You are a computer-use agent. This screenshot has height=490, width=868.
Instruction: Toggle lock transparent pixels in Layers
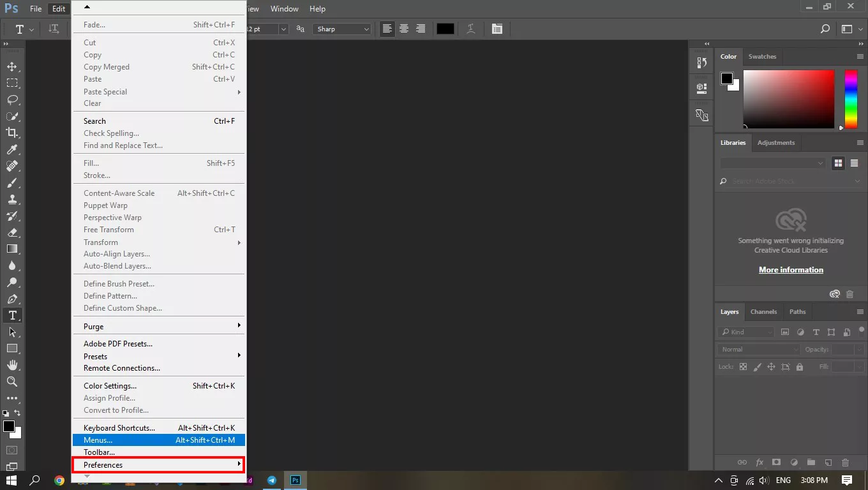[x=743, y=367]
